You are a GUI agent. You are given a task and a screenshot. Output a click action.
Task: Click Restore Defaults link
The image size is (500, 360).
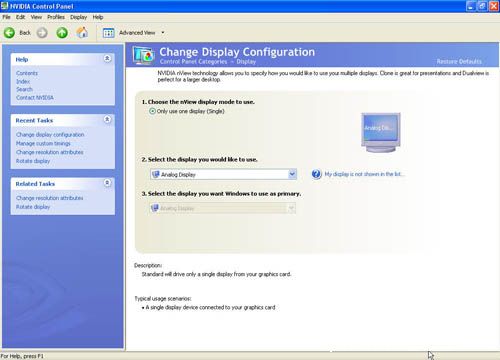(459, 61)
